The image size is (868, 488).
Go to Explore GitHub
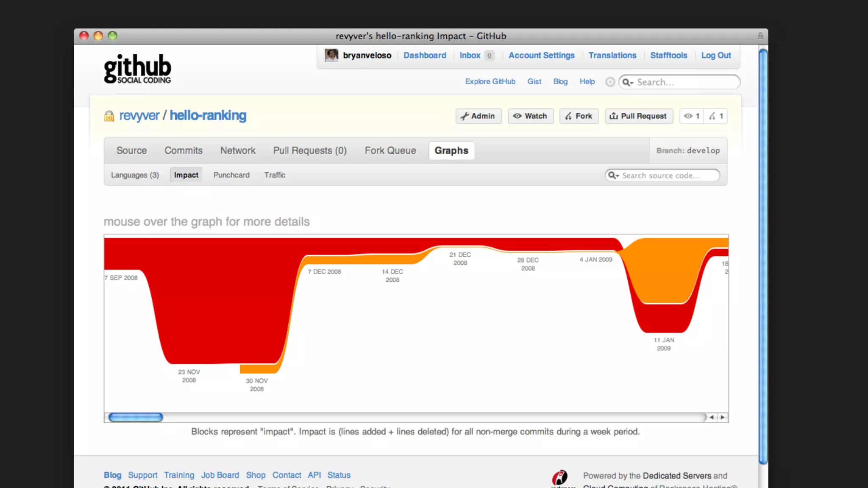[x=490, y=81]
